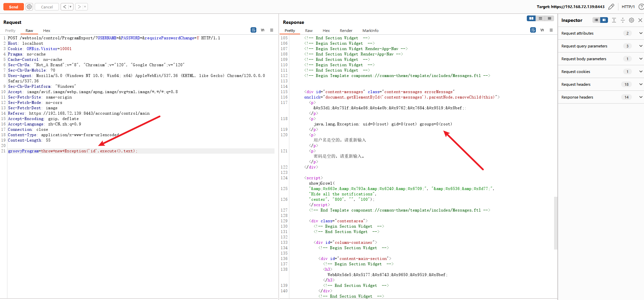644x300 pixels.
Task: Click the Response vertical scrollbar
Action: coord(556,223)
